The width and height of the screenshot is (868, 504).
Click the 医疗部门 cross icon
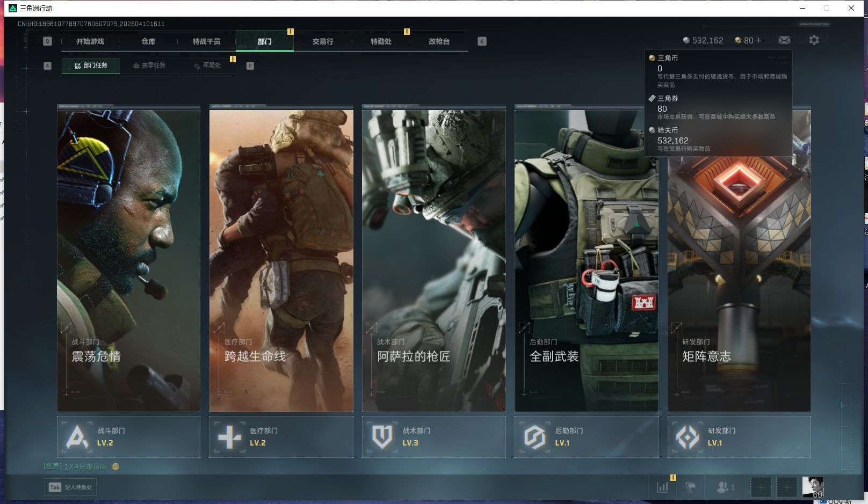[229, 437]
